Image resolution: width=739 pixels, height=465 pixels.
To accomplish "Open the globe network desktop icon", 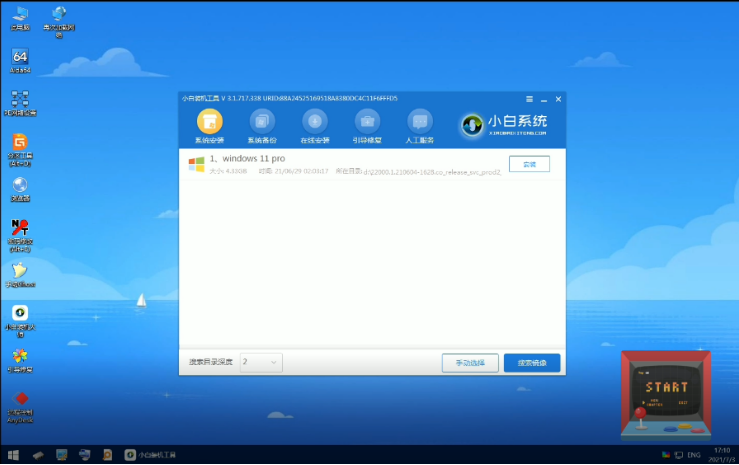I will [60, 16].
